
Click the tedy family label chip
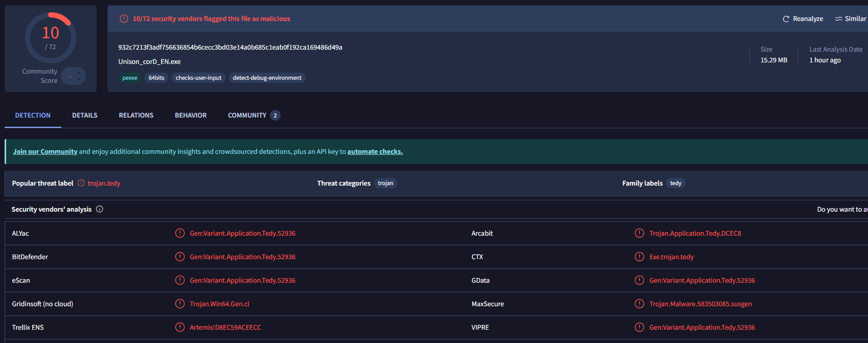coord(676,183)
